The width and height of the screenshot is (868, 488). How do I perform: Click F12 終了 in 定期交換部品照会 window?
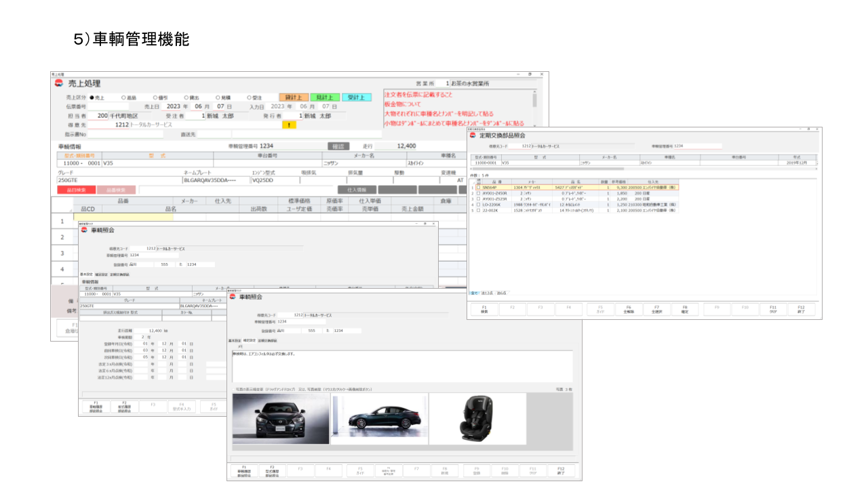[801, 309]
